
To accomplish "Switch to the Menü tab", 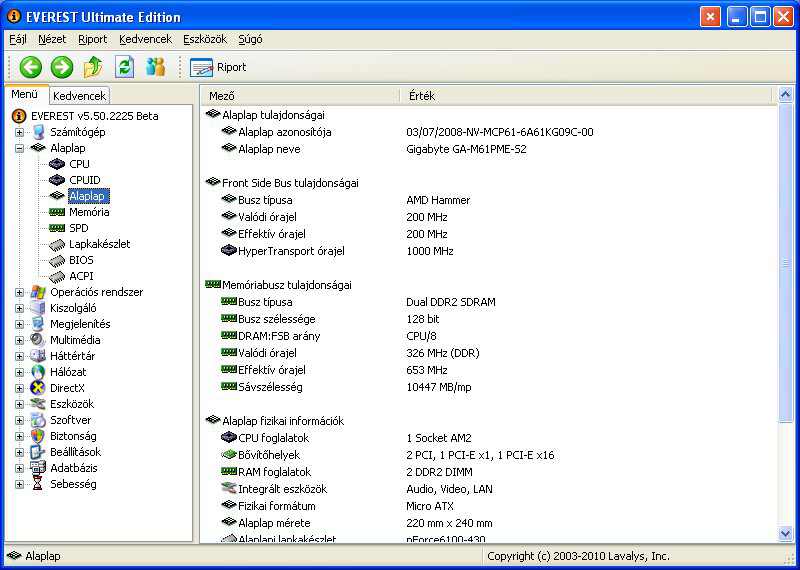I will tap(25, 94).
